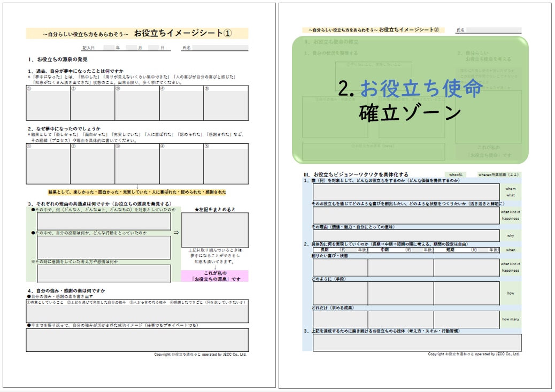
Task: Click the box under 自分の強み・感謝の素を書き出す
Action: pyautogui.click(x=137, y=312)
